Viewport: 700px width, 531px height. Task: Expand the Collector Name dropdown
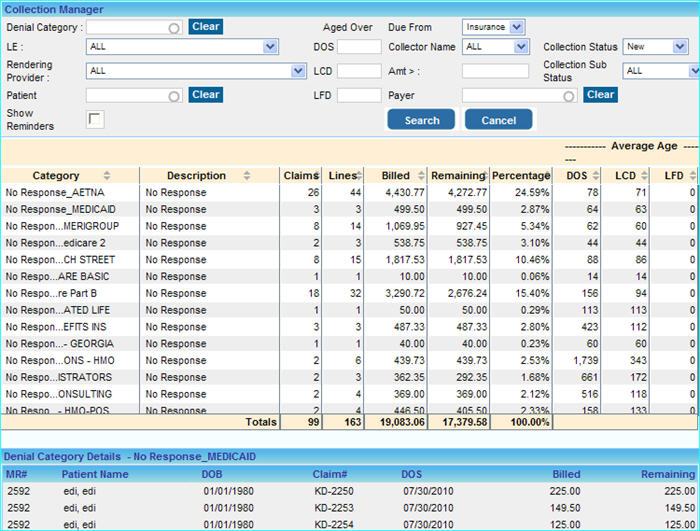tap(520, 47)
